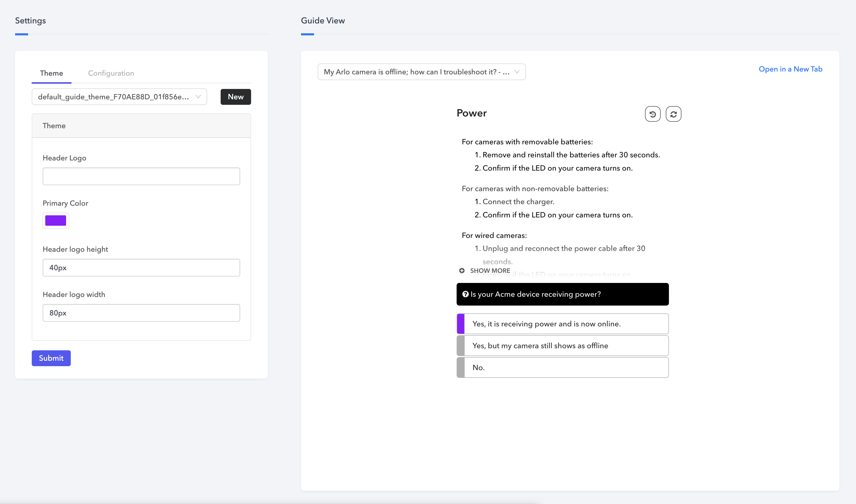
Task: Click the blue marker under Guide View heading
Action: point(308,34)
